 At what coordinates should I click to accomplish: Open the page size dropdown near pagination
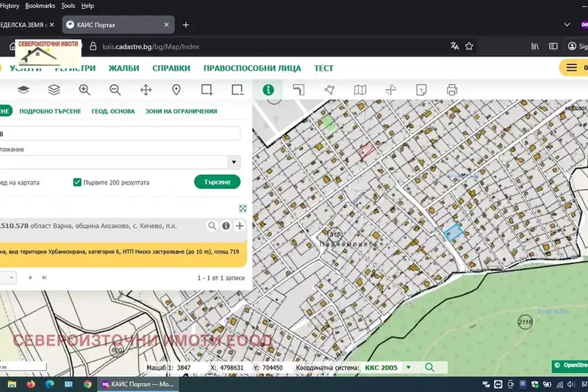pos(7,277)
